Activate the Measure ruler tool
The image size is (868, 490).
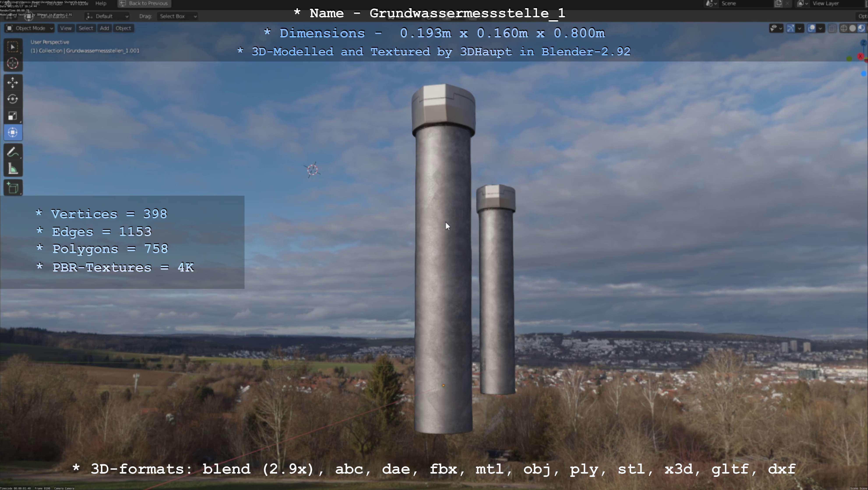pyautogui.click(x=13, y=169)
